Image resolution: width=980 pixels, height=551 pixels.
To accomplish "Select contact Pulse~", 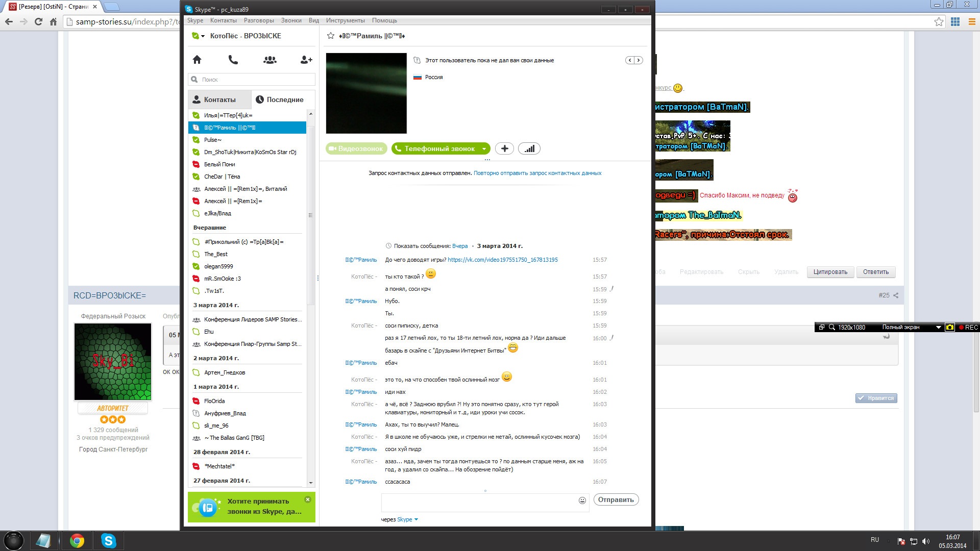I will click(248, 140).
